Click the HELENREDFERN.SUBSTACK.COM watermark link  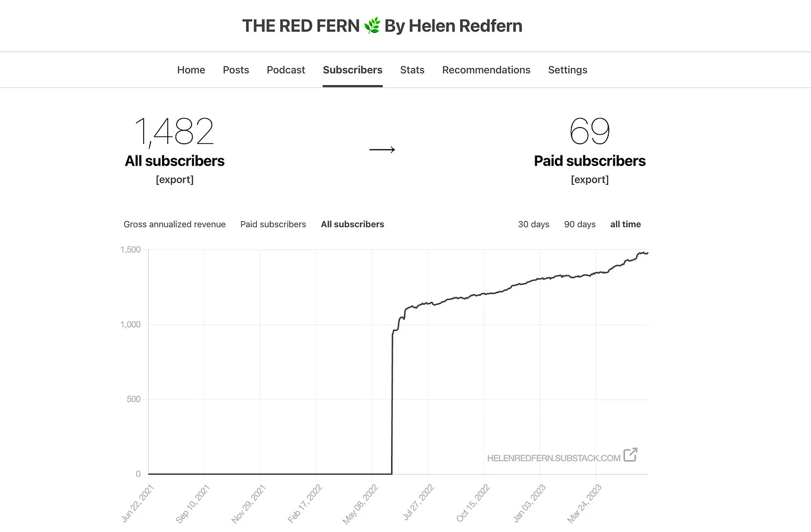coord(554,457)
